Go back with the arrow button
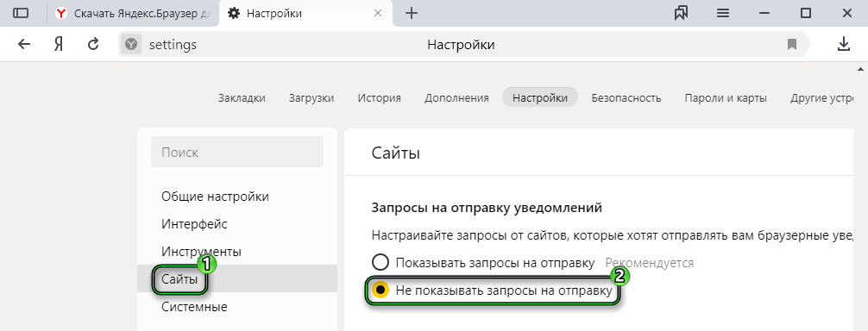 (24, 44)
